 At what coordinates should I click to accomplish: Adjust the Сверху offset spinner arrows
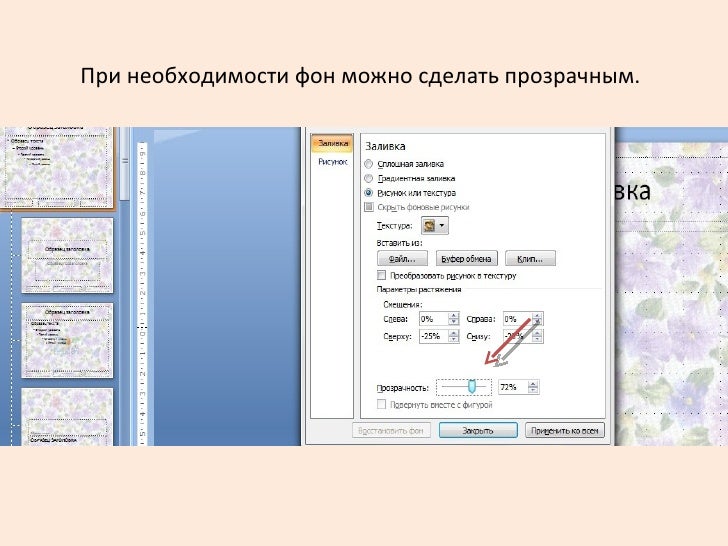tap(454, 336)
